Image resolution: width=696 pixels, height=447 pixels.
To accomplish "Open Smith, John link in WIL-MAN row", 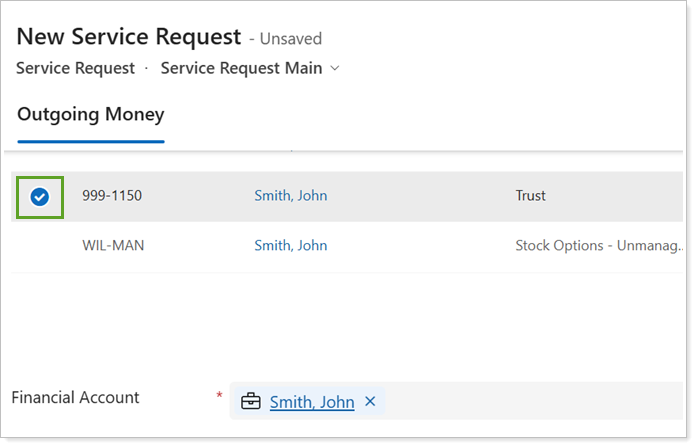I will [x=290, y=245].
